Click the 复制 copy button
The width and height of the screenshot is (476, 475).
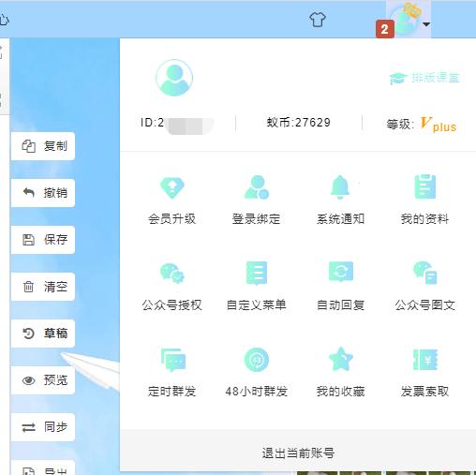pos(43,146)
